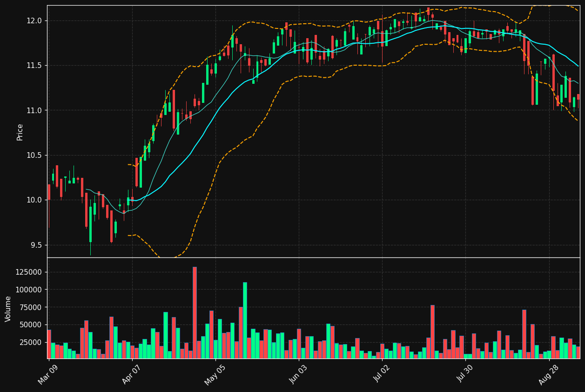This screenshot has height=392, width=585.
Task: Click the 9.5 price tick label
Action: 36,245
